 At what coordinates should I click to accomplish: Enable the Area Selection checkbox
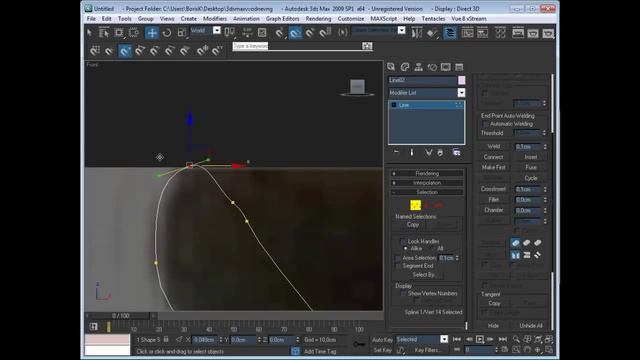pyautogui.click(x=398, y=258)
